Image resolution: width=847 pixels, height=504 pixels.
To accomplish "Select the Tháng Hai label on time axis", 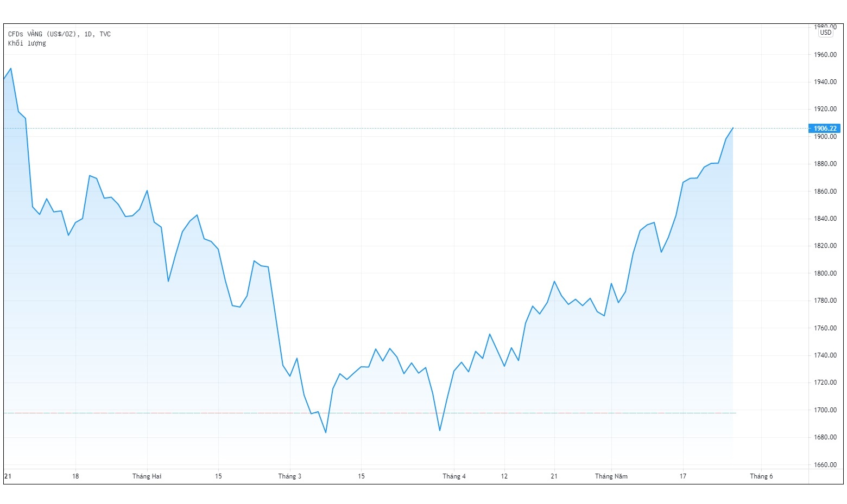I will click(147, 476).
